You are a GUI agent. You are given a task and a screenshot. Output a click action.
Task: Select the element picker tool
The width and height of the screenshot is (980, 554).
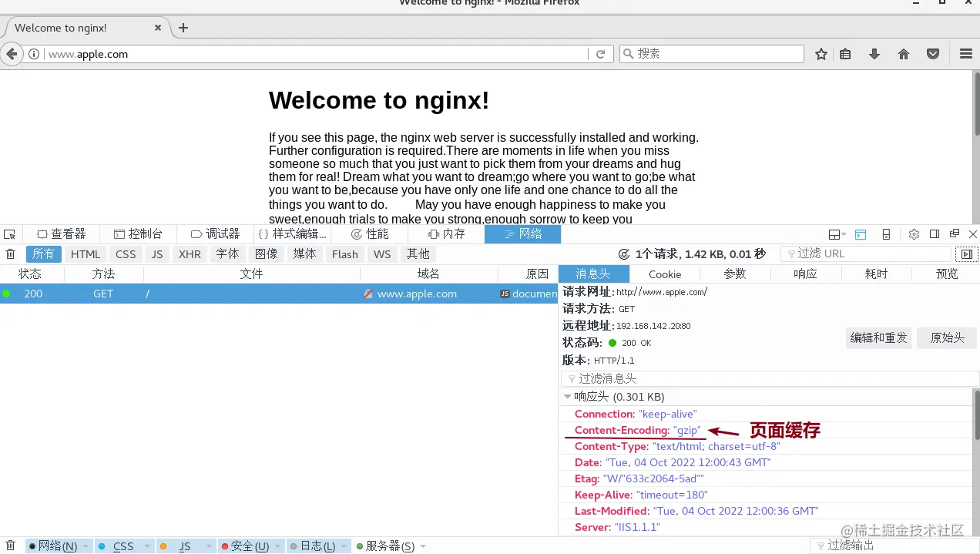(9, 233)
